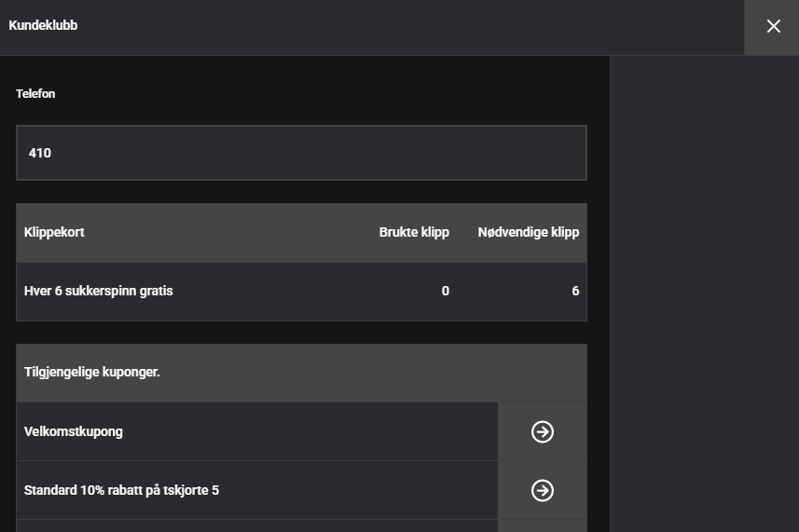Image resolution: width=799 pixels, height=532 pixels.
Task: Click the Nødvendige klipp value 6
Action: pos(575,292)
